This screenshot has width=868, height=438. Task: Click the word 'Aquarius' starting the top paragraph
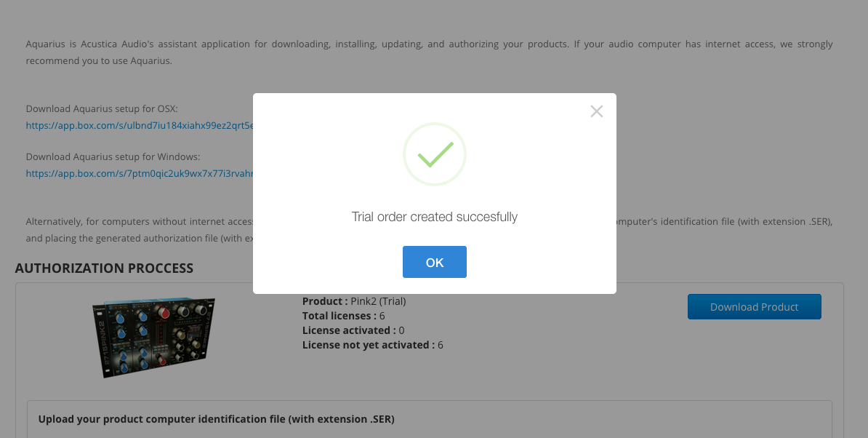45,44
